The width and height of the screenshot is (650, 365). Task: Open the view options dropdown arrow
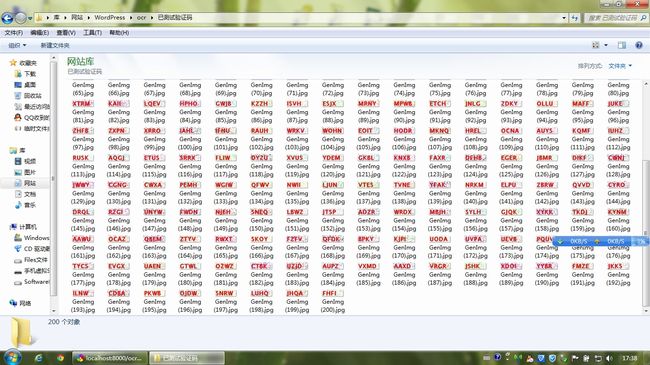point(606,45)
